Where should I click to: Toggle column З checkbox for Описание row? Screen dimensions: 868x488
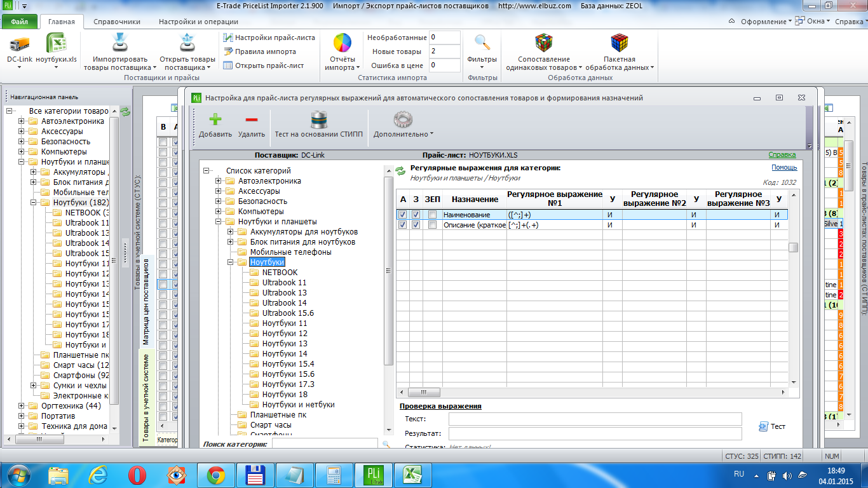416,225
